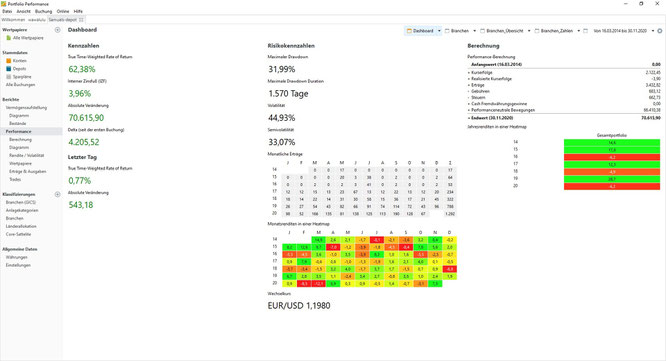Add a new item next to Wertpapiere header
Screen dimensions: 666x361
click(57, 30)
